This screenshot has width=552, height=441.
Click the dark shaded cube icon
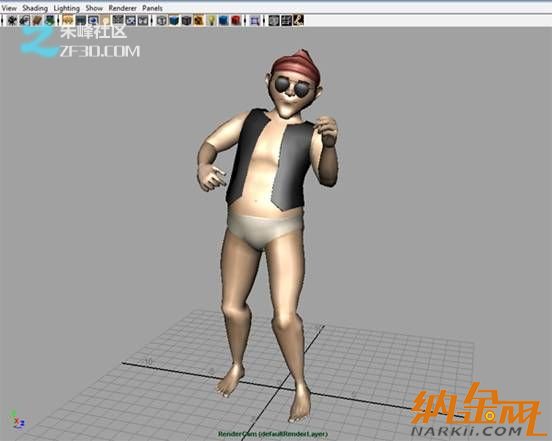[x=187, y=20]
